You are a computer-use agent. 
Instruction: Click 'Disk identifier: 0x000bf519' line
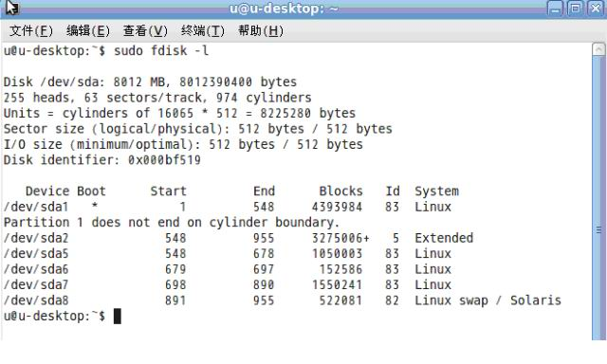click(102, 160)
